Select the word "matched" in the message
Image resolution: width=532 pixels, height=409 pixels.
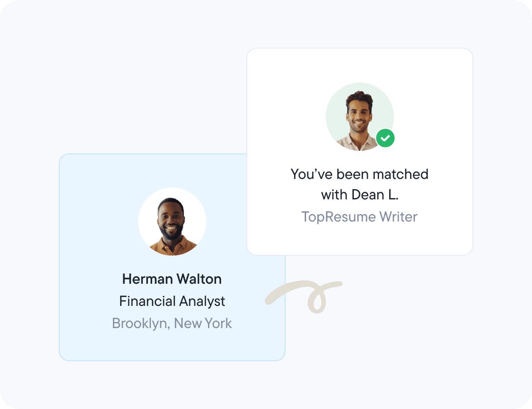coord(400,174)
